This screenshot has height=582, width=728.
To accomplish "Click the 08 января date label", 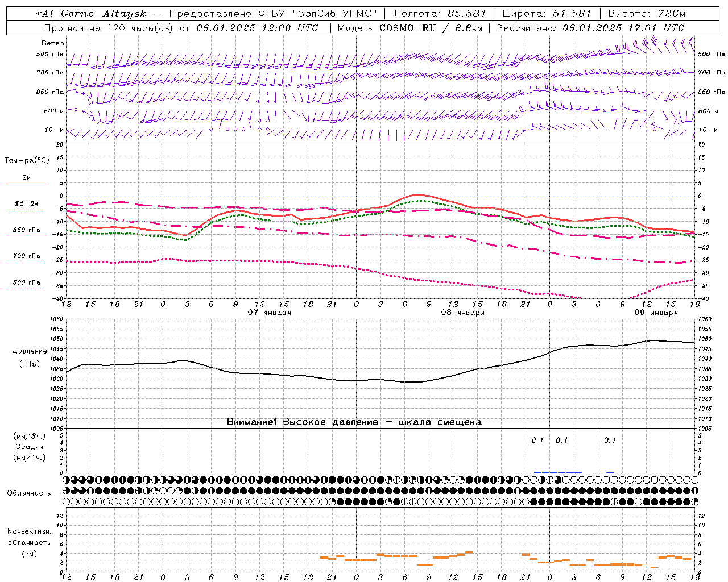I will [462, 312].
